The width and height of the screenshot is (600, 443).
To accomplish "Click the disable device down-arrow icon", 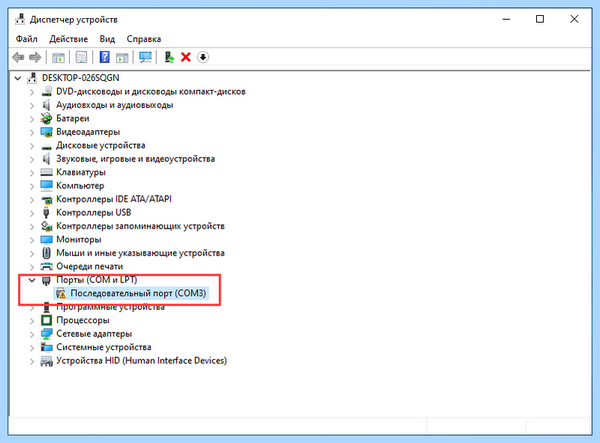I will tap(203, 57).
